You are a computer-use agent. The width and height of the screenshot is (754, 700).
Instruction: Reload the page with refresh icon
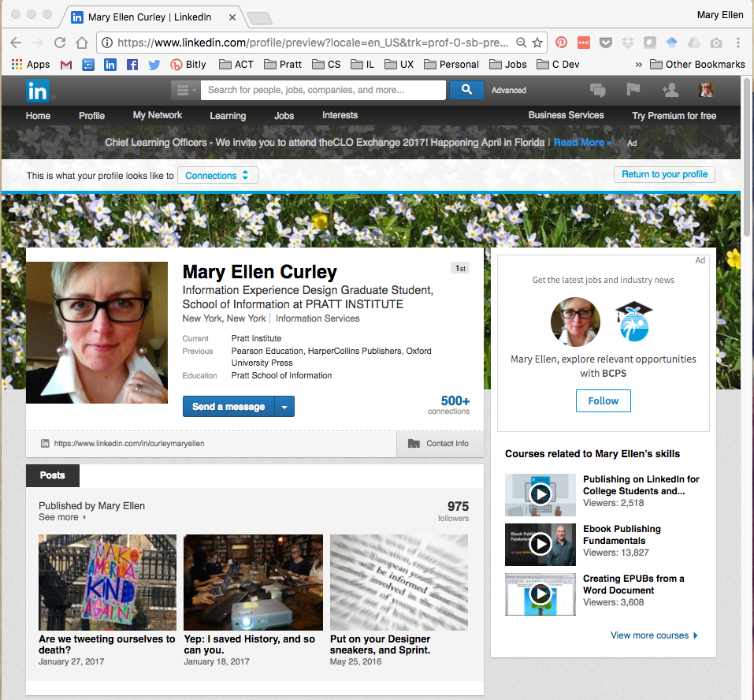click(x=60, y=43)
